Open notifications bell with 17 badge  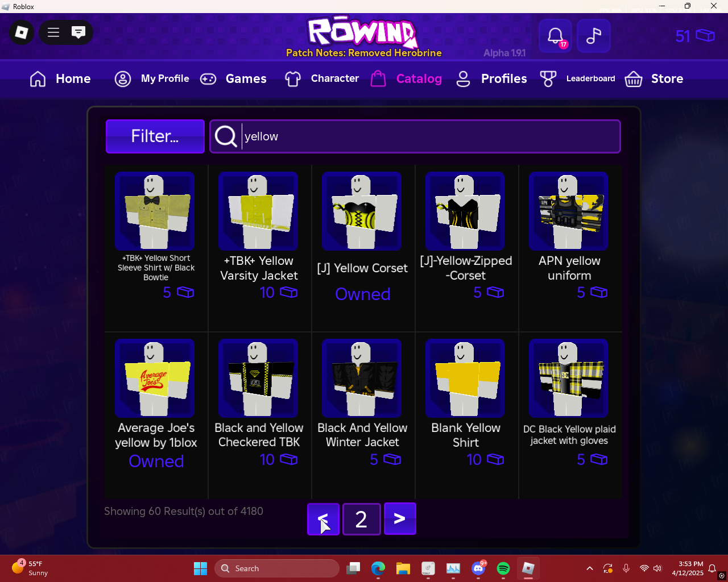click(556, 36)
